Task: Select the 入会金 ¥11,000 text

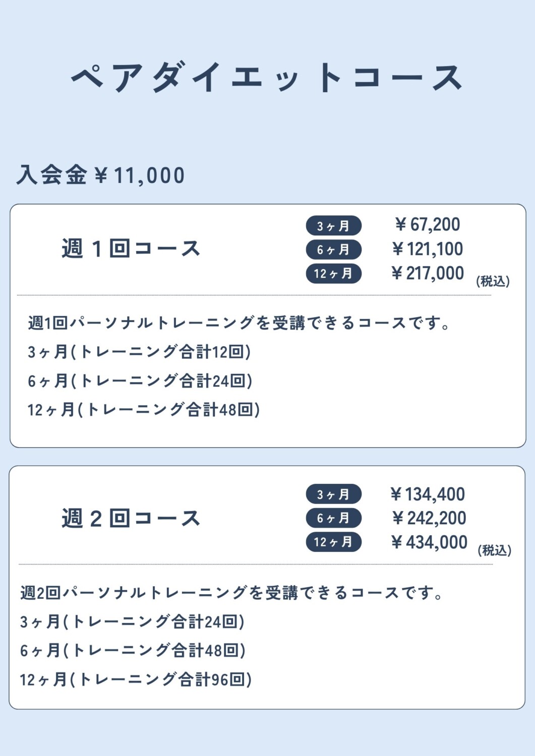Action: pos(100,175)
